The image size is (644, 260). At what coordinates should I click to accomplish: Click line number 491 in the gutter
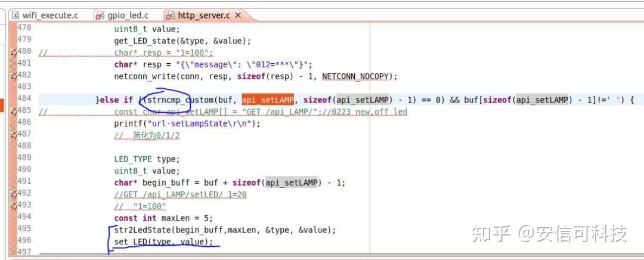coord(24,181)
